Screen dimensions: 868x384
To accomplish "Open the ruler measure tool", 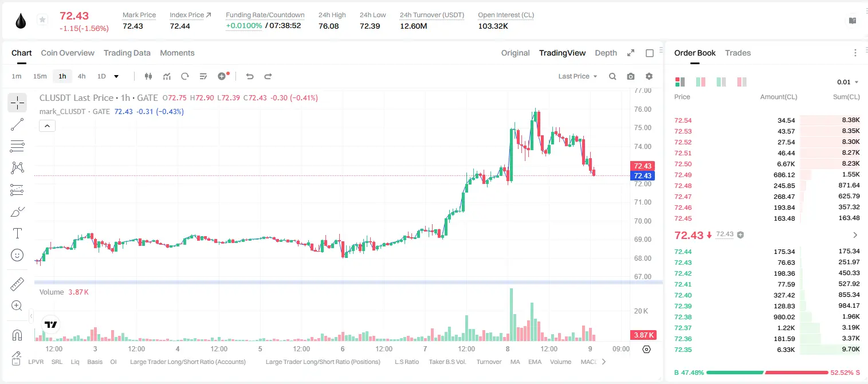I will point(17,284).
